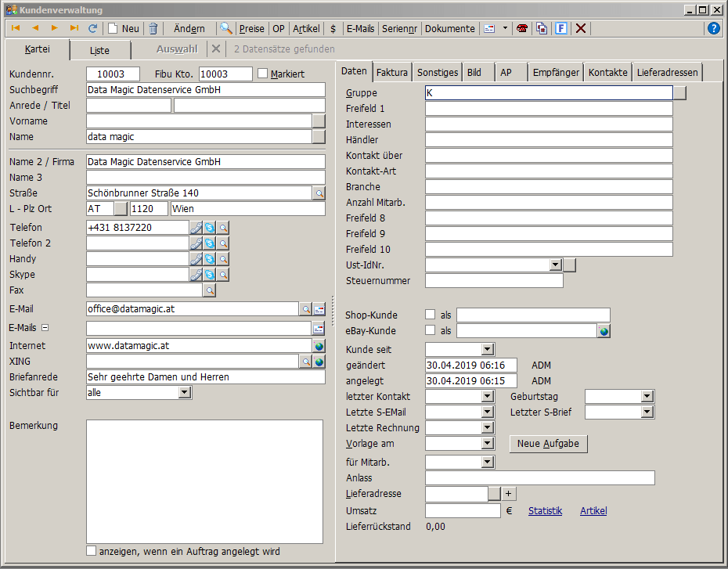Click the blue F toolbar icon
The image size is (728, 569).
click(561, 28)
